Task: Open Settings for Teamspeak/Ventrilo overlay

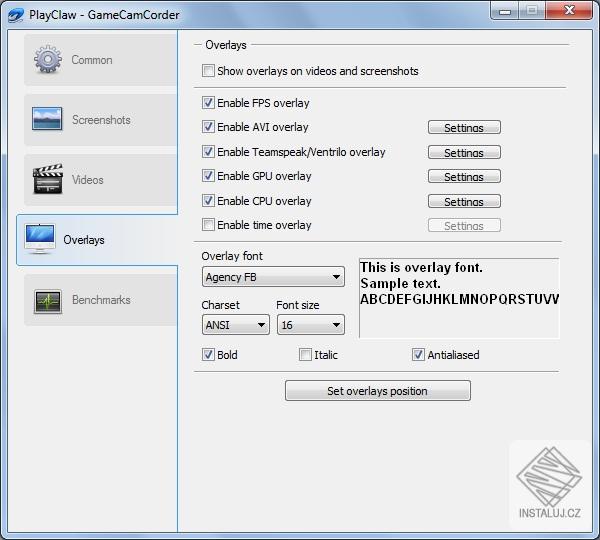Action: [464, 152]
